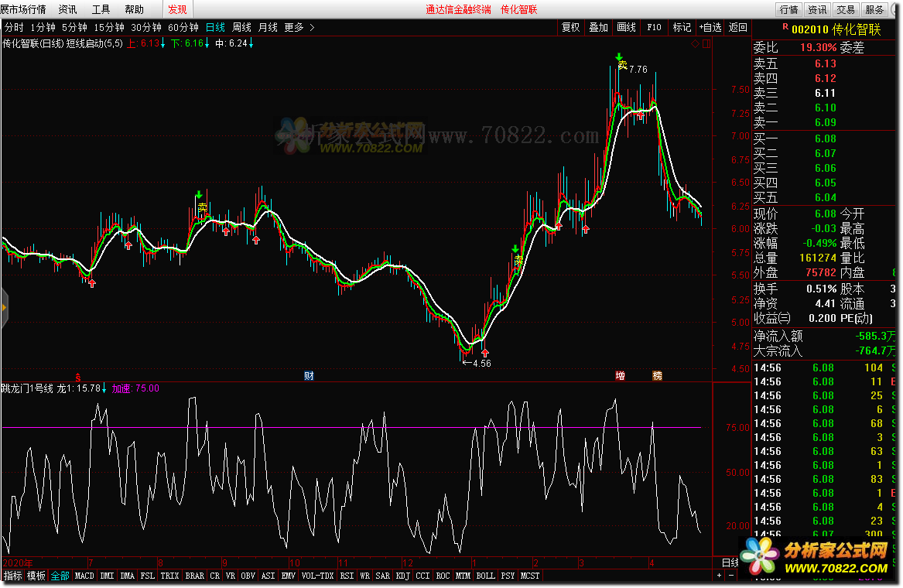Image resolution: width=903 pixels, height=588 pixels.
Task: Select the VR indicator
Action: coord(231,576)
